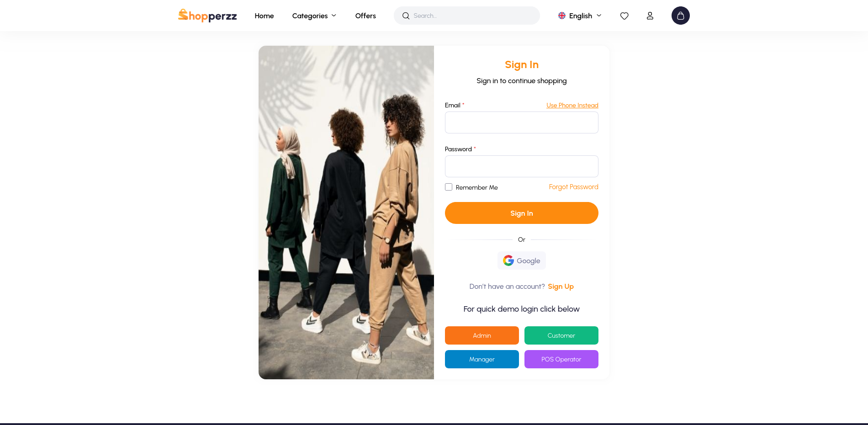Click the Sign Up link
The width and height of the screenshot is (868, 425).
pyautogui.click(x=561, y=287)
